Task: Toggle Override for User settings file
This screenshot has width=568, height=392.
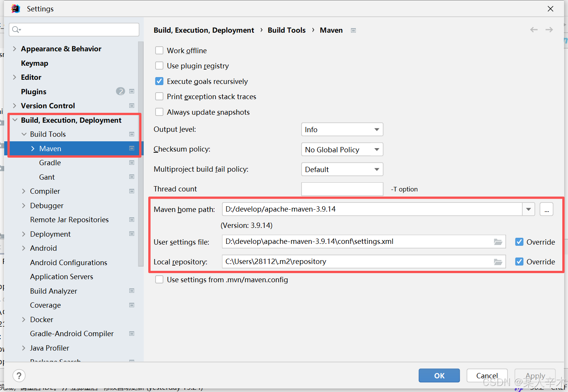Action: click(x=519, y=242)
